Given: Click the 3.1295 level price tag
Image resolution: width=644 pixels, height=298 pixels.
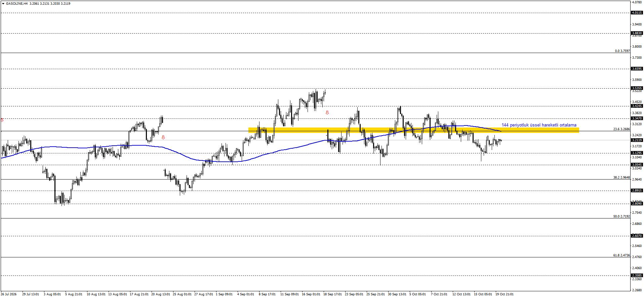Looking at the screenshot, I should pyautogui.click(x=637, y=153).
